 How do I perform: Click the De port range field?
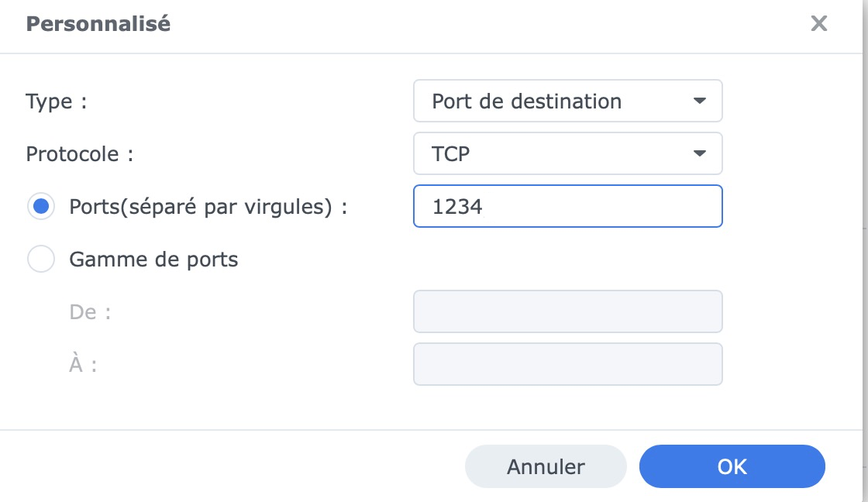coord(567,311)
